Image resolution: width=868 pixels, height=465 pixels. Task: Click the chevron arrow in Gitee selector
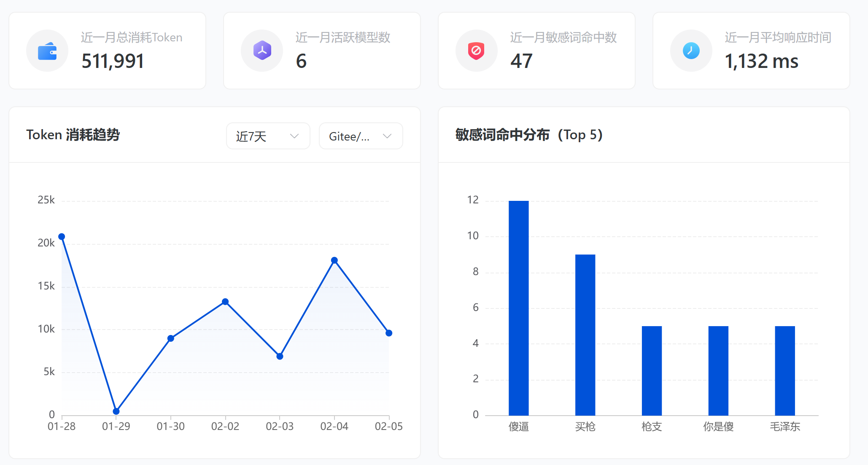coord(387,136)
